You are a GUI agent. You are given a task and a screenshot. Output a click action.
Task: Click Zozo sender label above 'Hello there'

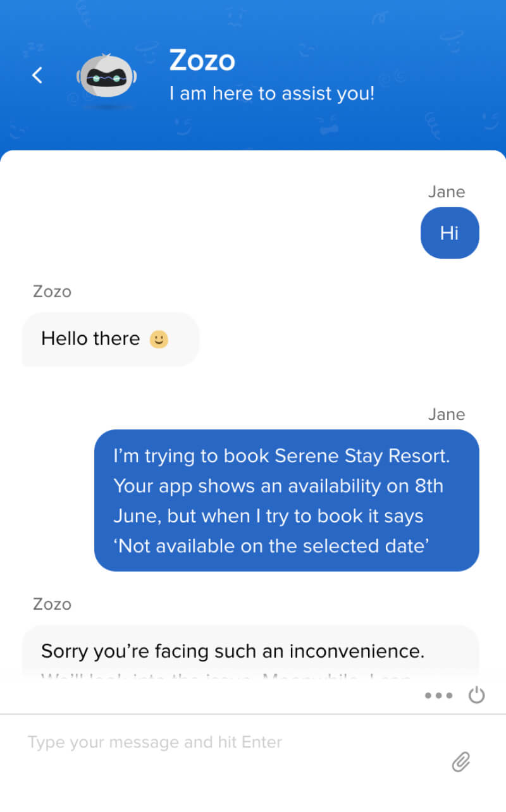(52, 292)
